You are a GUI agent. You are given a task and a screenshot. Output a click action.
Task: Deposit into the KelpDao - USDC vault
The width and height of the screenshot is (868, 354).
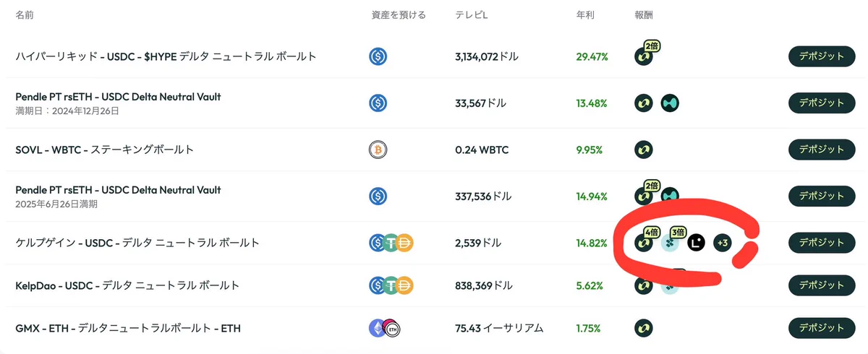coord(822,285)
